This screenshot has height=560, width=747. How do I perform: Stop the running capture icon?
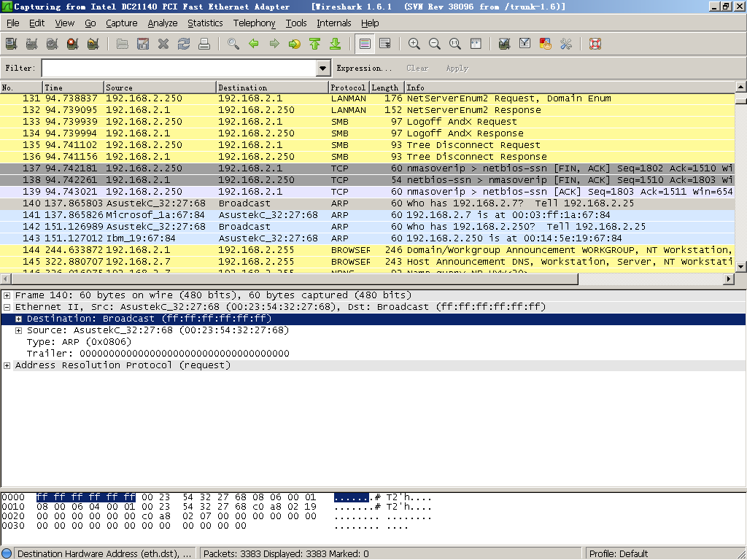tap(73, 44)
